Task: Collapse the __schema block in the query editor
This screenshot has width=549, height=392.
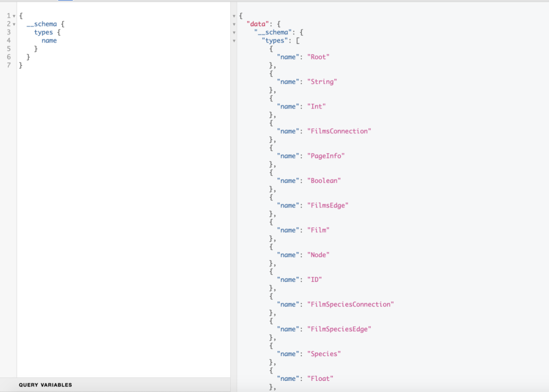Action: [14, 24]
